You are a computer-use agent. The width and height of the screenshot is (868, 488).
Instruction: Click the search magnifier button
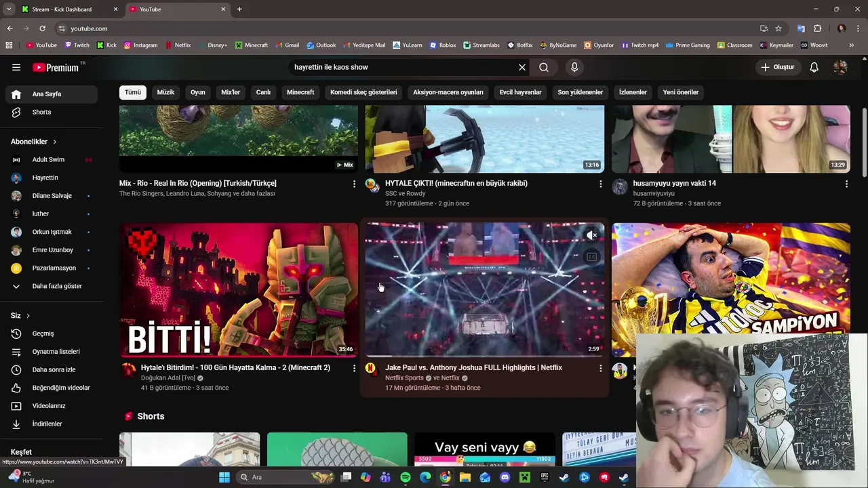pos(544,67)
